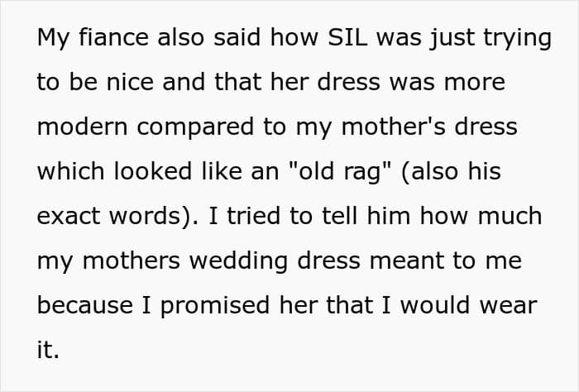This screenshot has width=579, height=392.
Task: Click the word "compared"
Action: pos(195,128)
